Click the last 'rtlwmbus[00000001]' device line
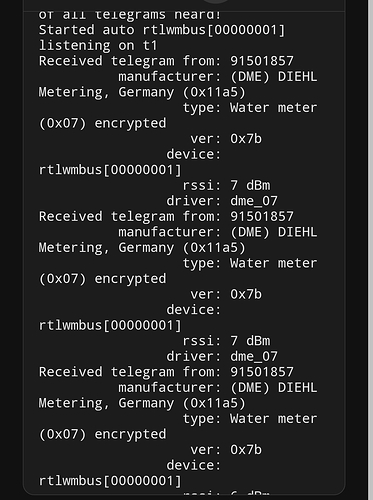Viewport: 373px width, 500px height. coord(110,481)
